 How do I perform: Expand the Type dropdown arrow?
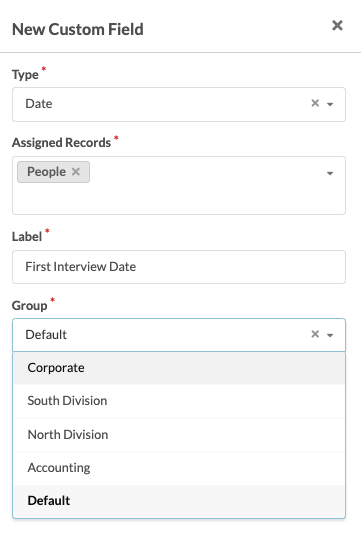point(330,104)
